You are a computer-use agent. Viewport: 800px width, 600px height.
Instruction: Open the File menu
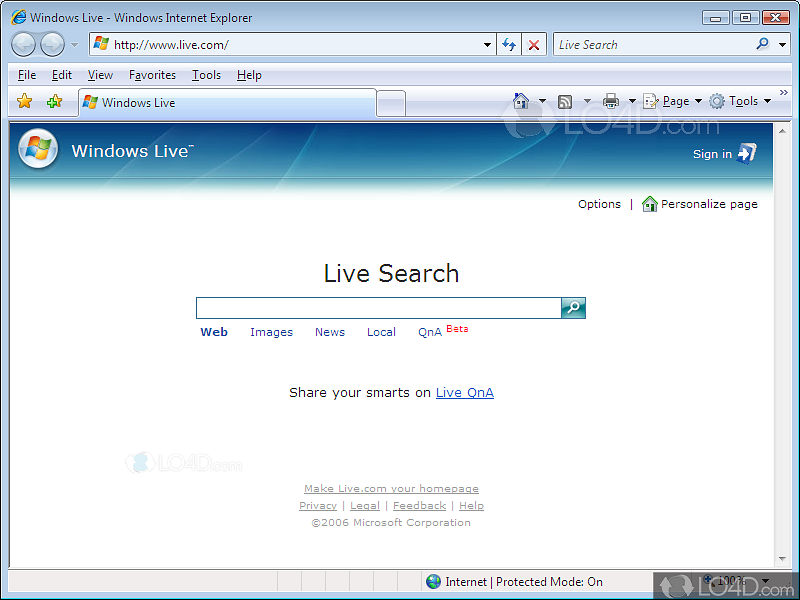coord(27,75)
